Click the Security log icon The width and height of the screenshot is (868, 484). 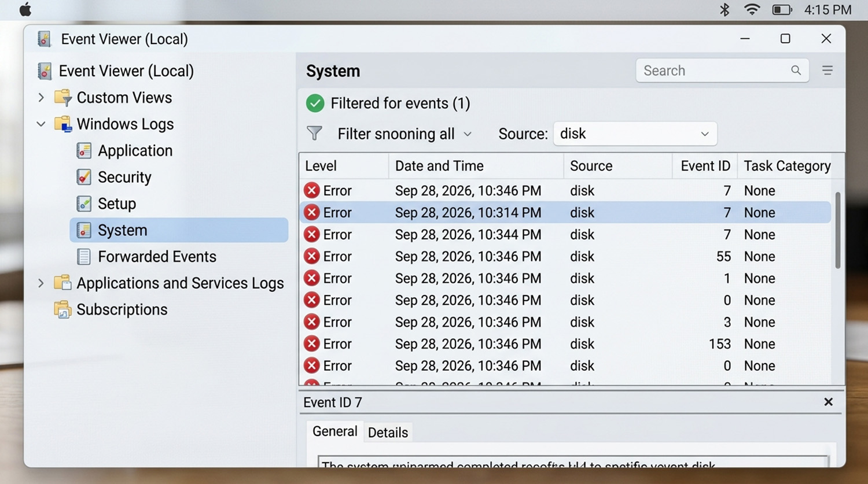tap(84, 177)
